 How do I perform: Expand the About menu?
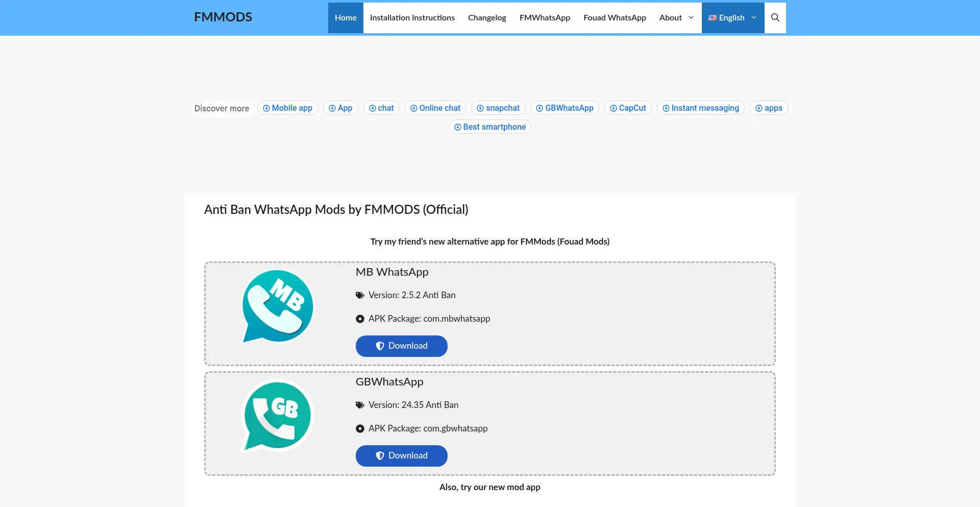[x=676, y=17]
